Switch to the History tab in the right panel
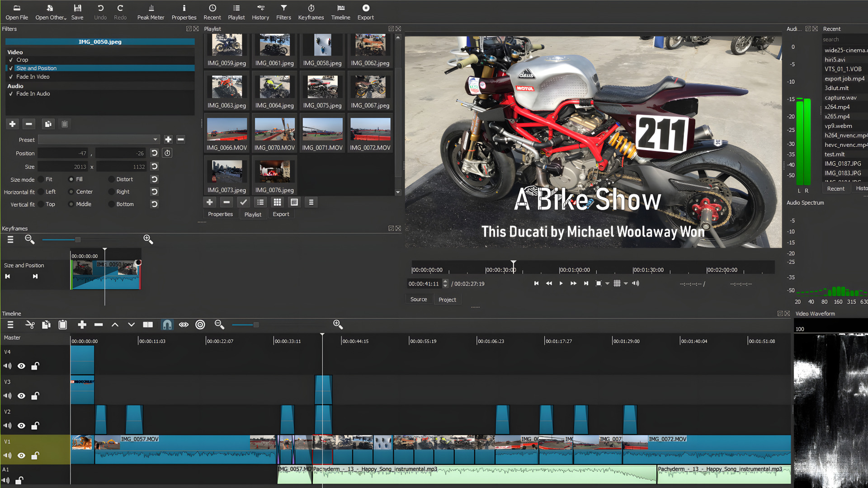Viewport: 868px width, 488px height. click(860, 188)
